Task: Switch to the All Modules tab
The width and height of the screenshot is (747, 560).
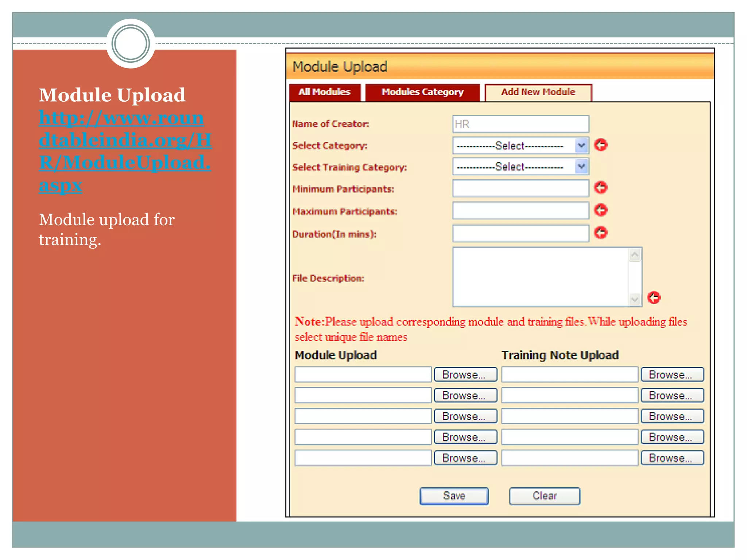Action: click(325, 92)
